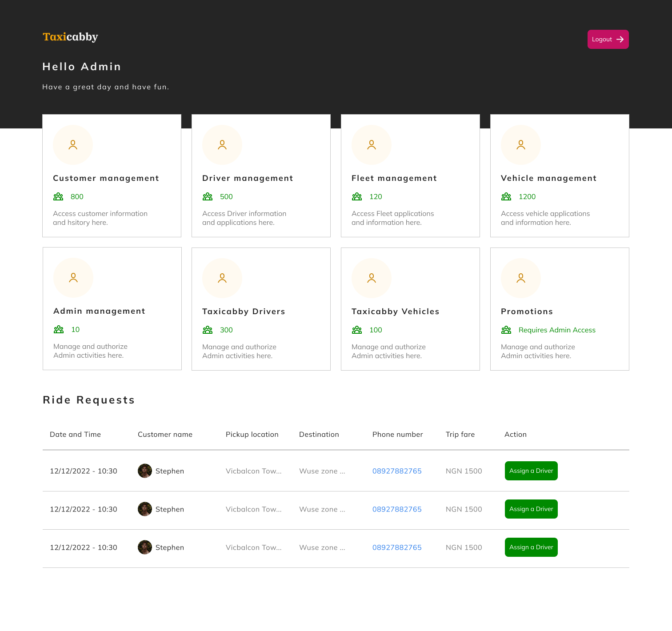Click the Admin management circular icon
The height and width of the screenshot is (631, 672).
click(73, 278)
